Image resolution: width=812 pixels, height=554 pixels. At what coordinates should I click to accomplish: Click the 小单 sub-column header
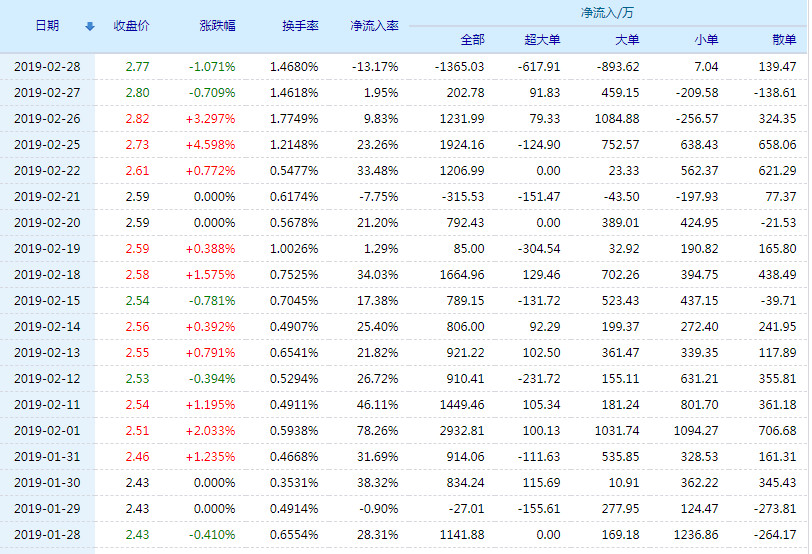pos(705,40)
